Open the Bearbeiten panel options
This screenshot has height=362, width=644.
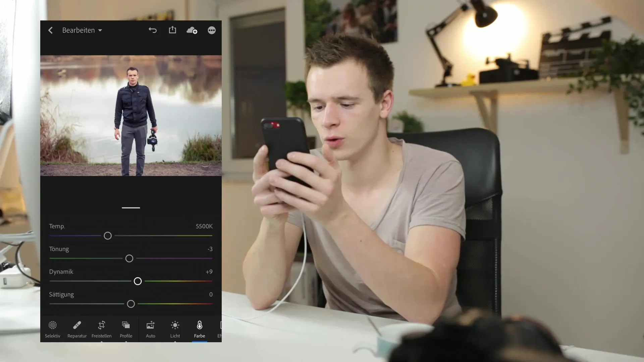82,30
